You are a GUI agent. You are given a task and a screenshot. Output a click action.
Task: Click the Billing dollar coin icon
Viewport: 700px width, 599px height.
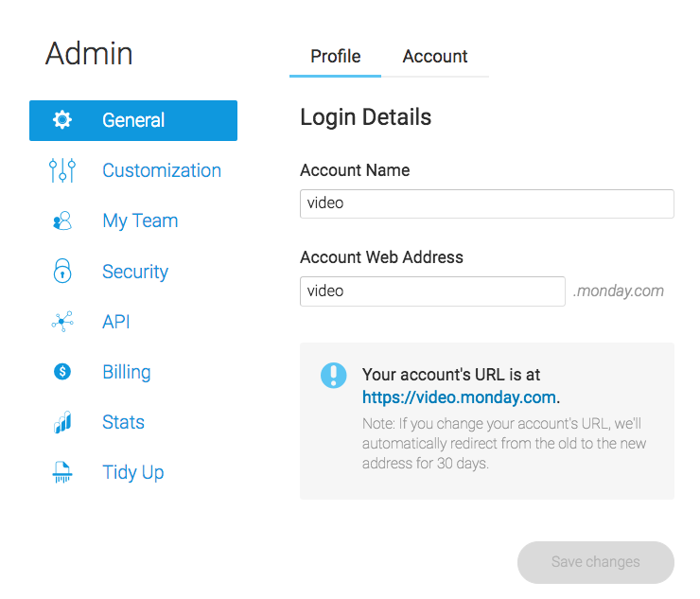coord(62,371)
